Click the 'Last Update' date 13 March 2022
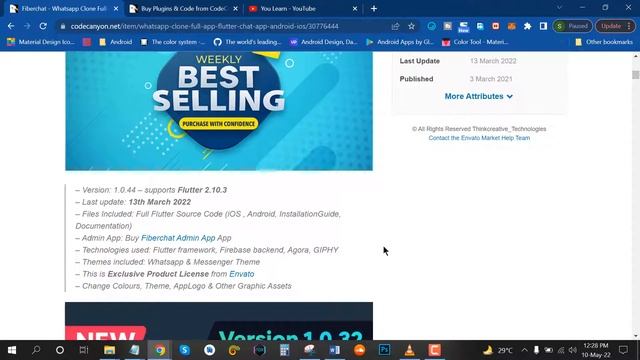The image size is (640, 360). coord(493,61)
